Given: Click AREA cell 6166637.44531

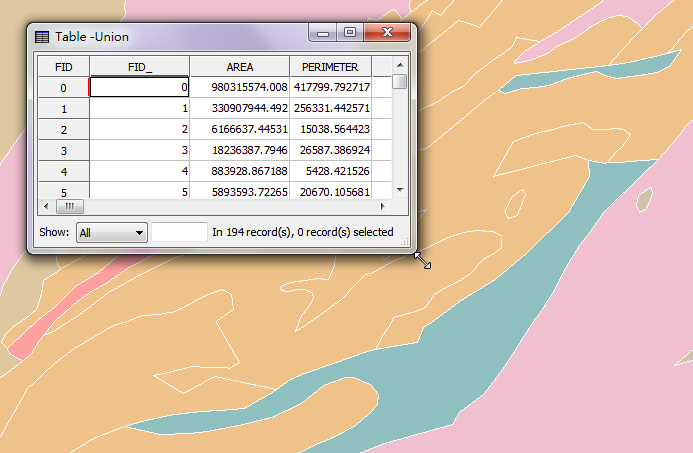Looking at the screenshot, I should coord(240,129).
